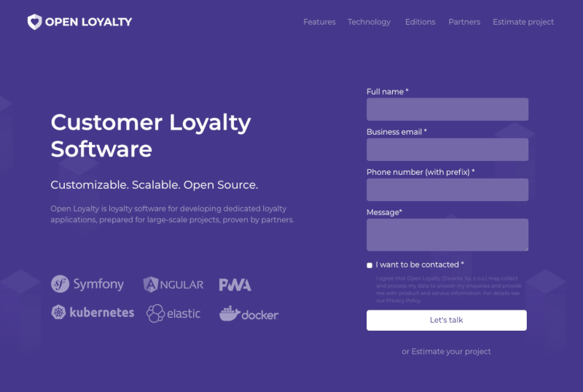The image size is (583, 392).
Task: Focus the Business email field
Action: [447, 149]
